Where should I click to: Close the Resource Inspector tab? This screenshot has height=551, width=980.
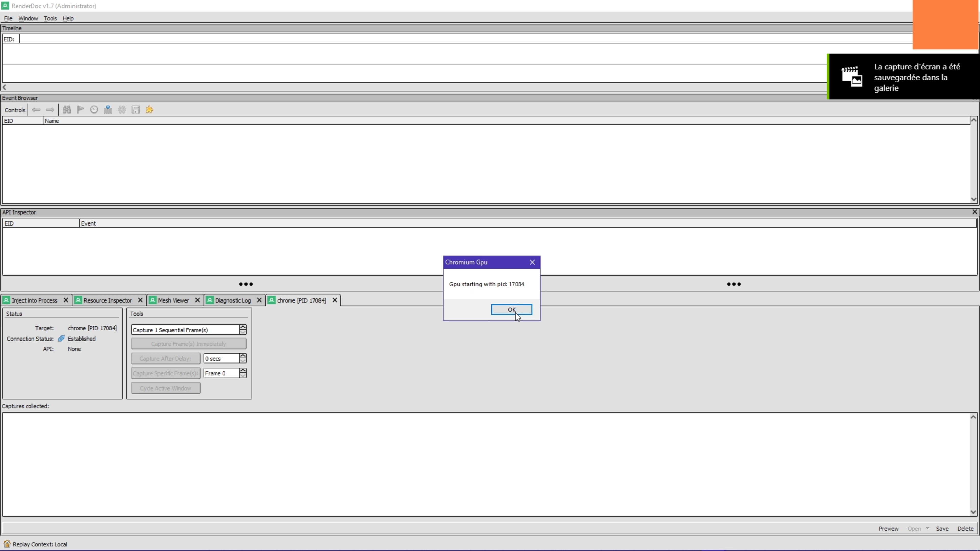(x=140, y=300)
